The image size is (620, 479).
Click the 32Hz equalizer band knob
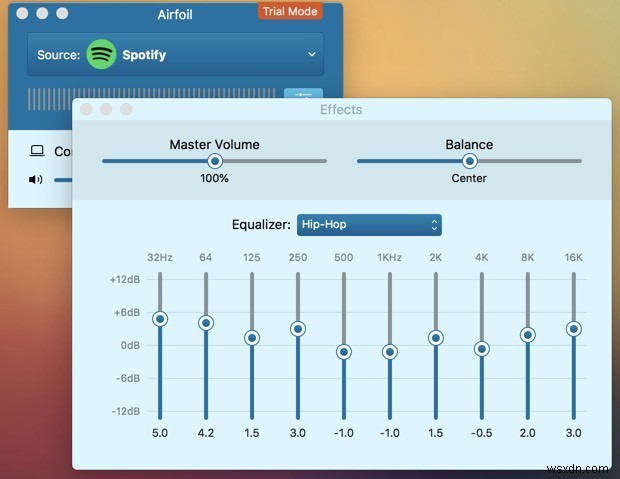pyautogui.click(x=160, y=319)
